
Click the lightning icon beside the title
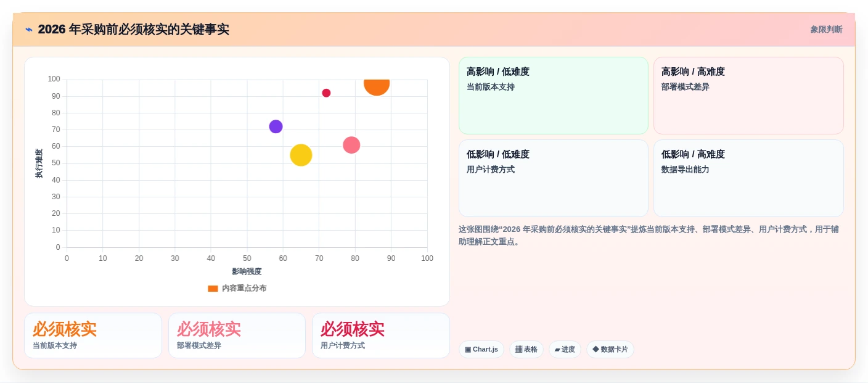[x=29, y=30]
